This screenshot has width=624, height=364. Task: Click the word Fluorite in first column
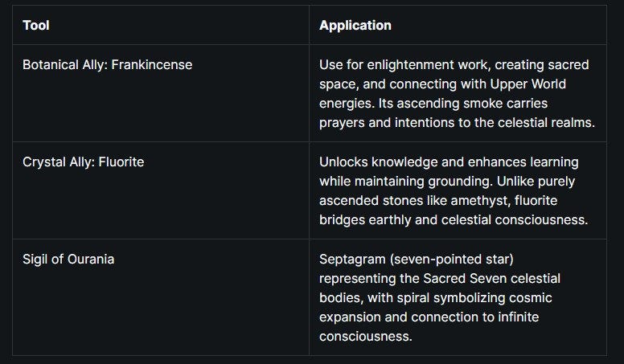[x=121, y=162]
